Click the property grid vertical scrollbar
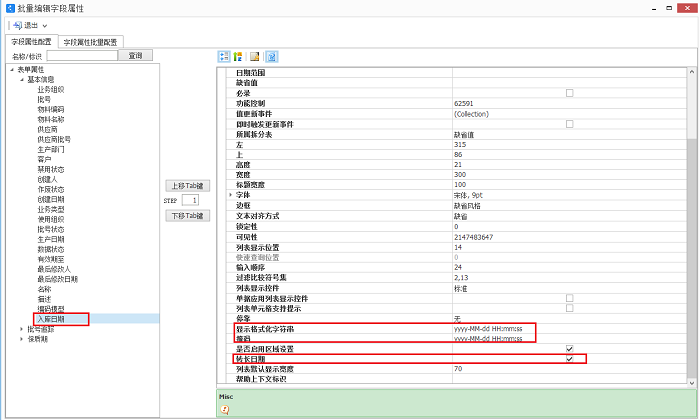 point(691,200)
